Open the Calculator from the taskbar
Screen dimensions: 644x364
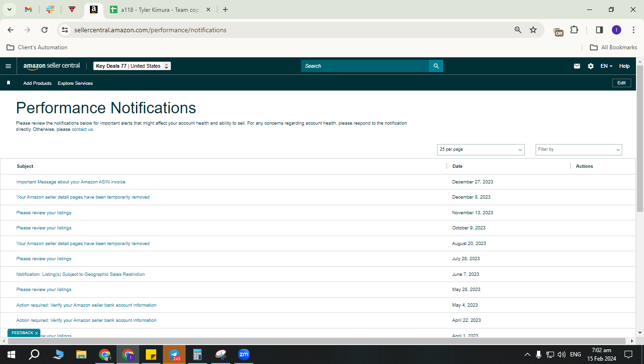pos(197,354)
